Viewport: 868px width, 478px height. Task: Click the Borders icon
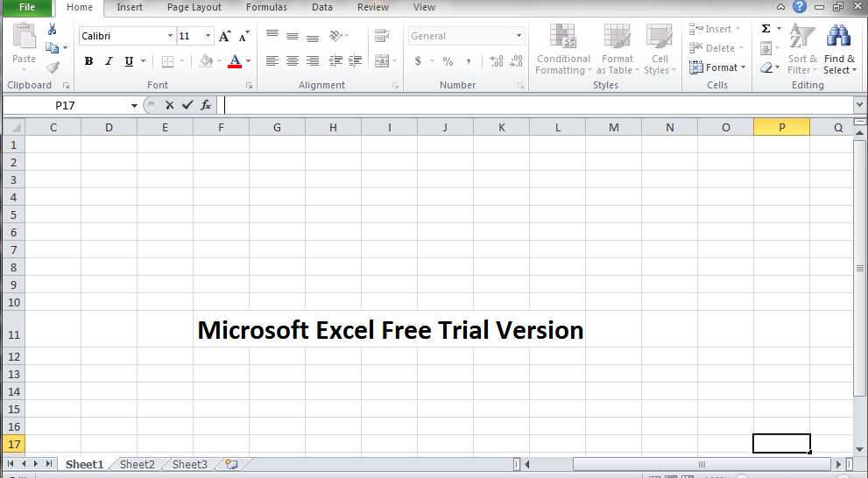(x=167, y=61)
